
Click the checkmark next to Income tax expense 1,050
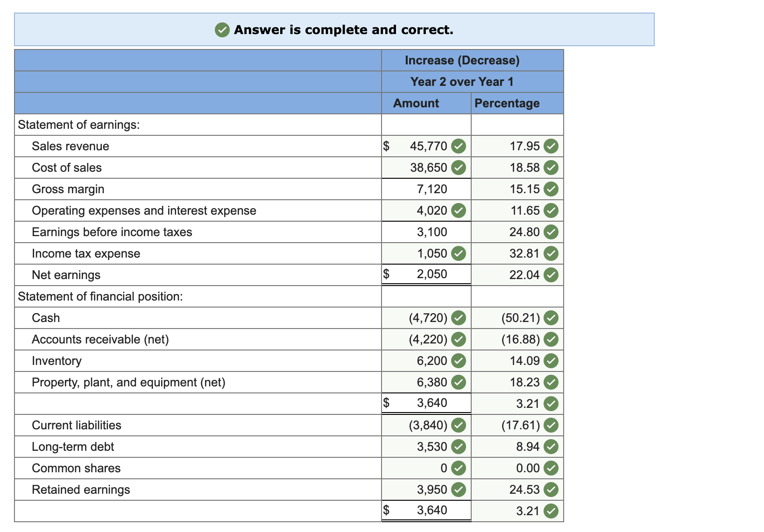coord(459,253)
